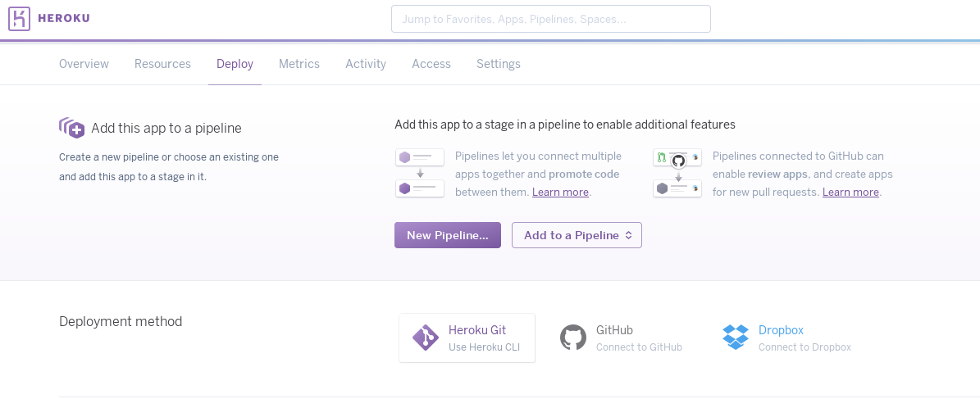This screenshot has height=408, width=980.
Task: Click the HEROKU wordmark text
Action: point(64,18)
